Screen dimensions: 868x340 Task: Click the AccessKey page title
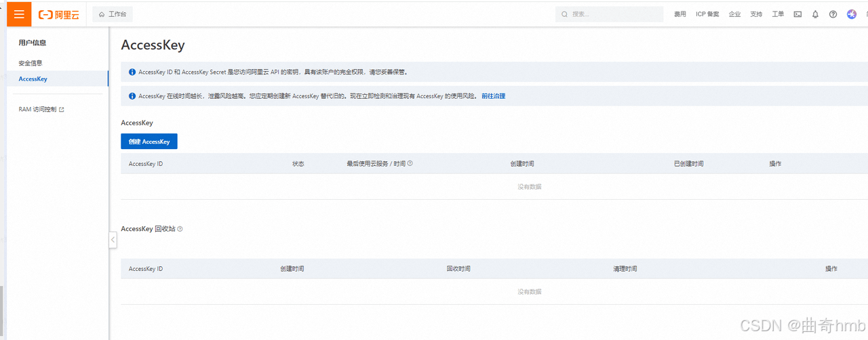[x=153, y=45]
